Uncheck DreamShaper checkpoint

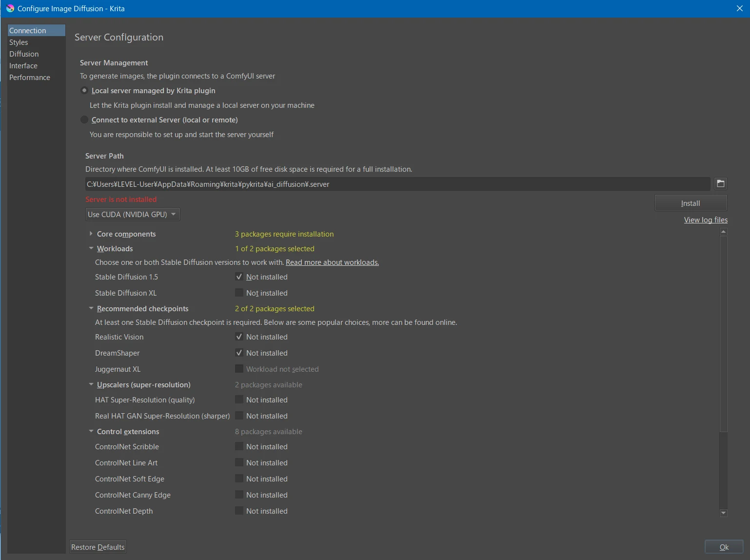[239, 353]
